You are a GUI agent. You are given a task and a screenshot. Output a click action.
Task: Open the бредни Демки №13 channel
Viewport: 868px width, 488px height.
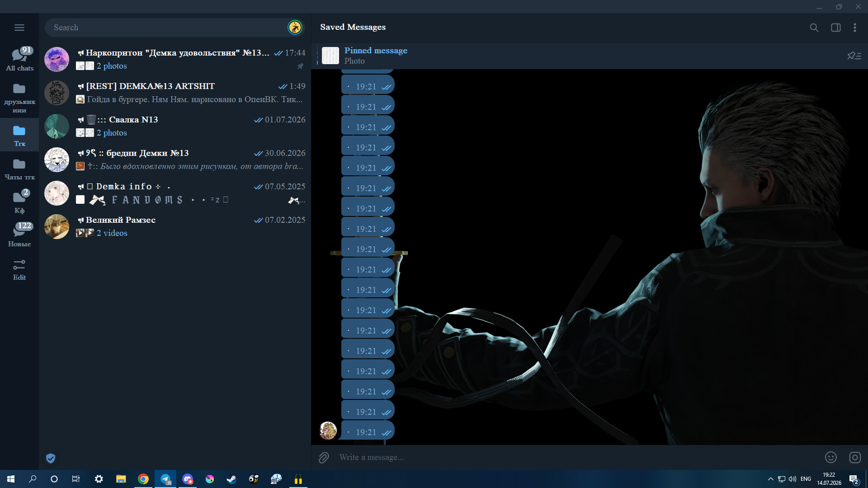[175, 160]
